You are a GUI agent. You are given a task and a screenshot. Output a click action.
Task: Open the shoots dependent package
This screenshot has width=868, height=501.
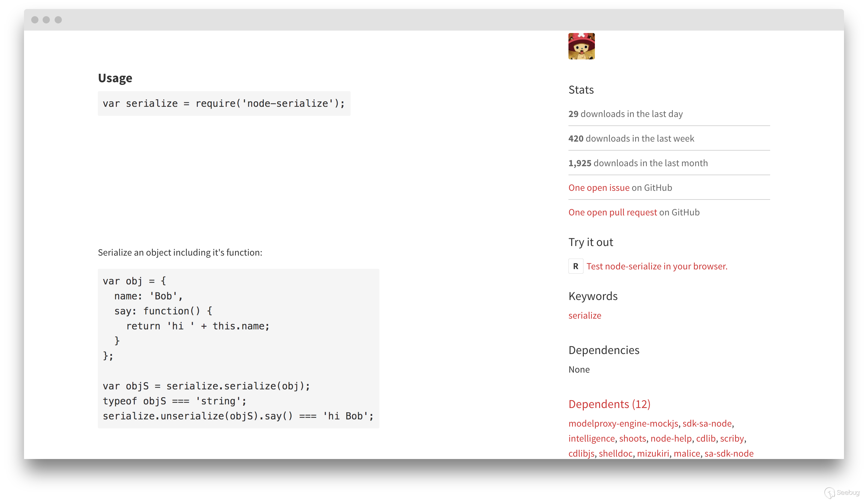click(x=632, y=438)
